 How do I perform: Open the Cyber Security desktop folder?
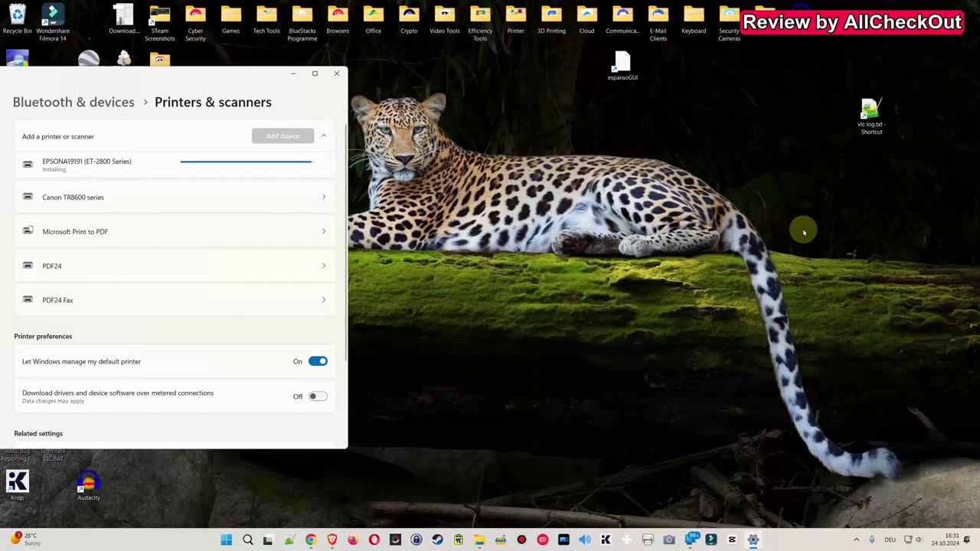(195, 23)
